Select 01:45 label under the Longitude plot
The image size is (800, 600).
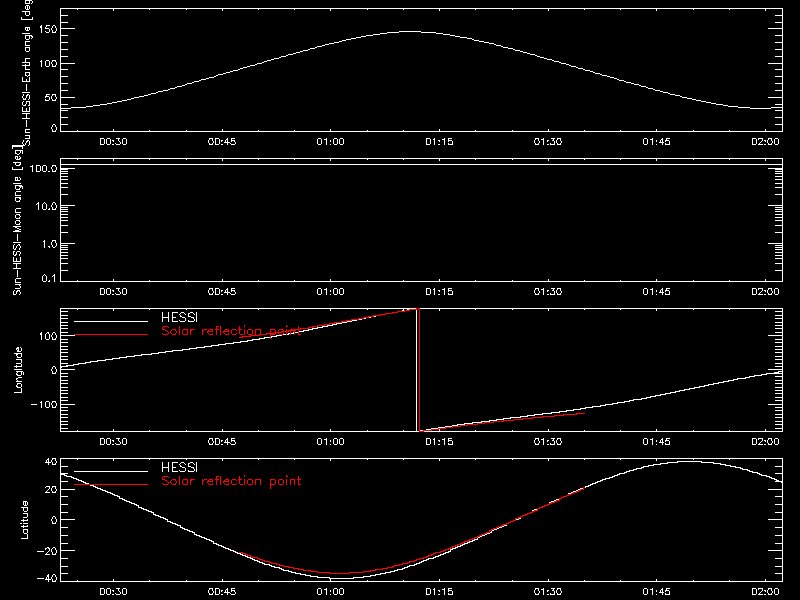657,441
